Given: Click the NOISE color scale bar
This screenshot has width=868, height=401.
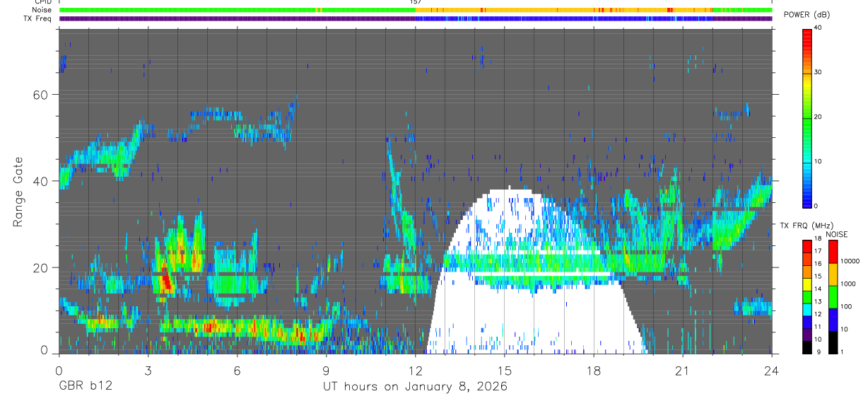Looking at the screenshot, I should (833, 296).
